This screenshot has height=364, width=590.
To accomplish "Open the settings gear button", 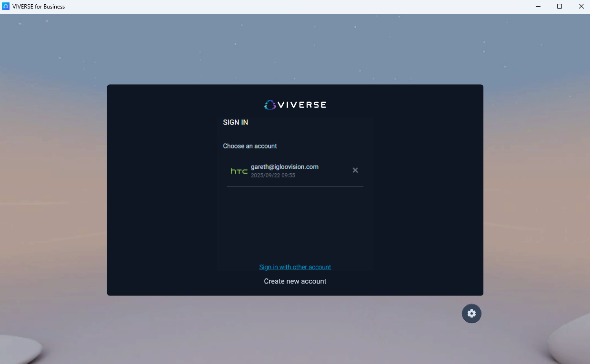I will (471, 314).
